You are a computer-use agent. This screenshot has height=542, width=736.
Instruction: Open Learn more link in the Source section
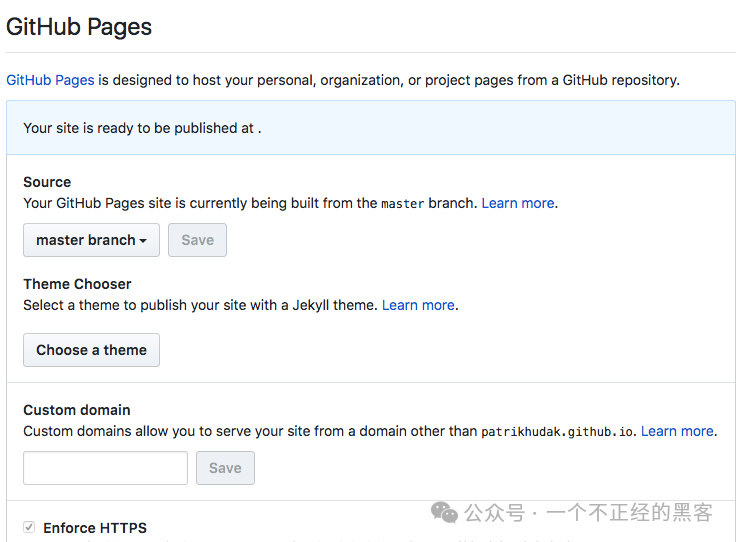pos(518,203)
